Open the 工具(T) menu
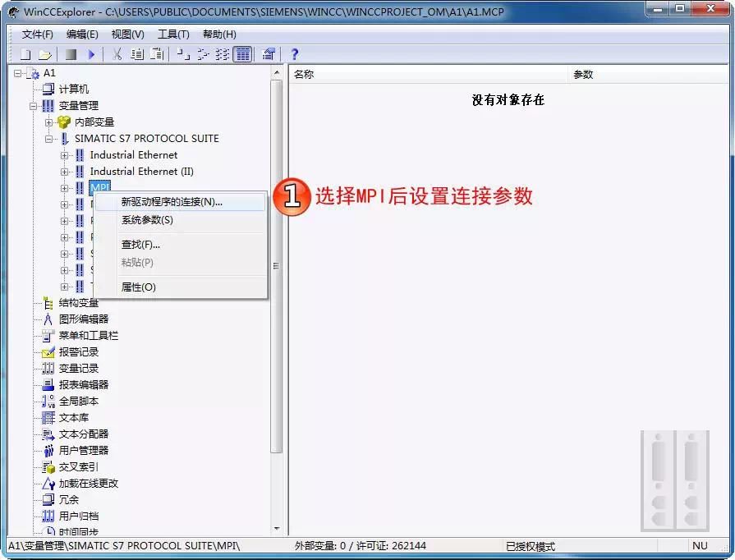Image resolution: width=735 pixels, height=560 pixels. [173, 34]
